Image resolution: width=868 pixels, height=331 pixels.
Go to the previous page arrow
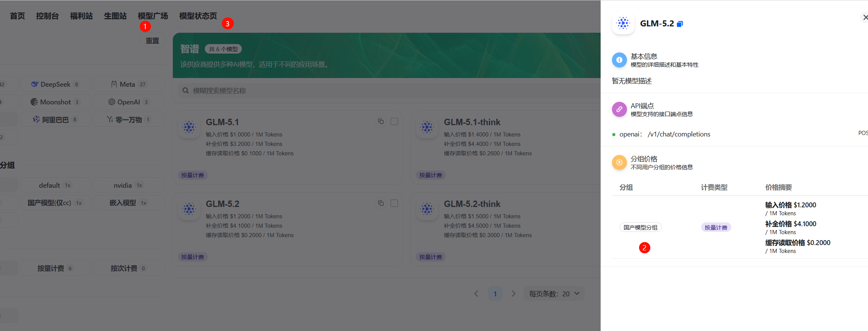click(476, 294)
